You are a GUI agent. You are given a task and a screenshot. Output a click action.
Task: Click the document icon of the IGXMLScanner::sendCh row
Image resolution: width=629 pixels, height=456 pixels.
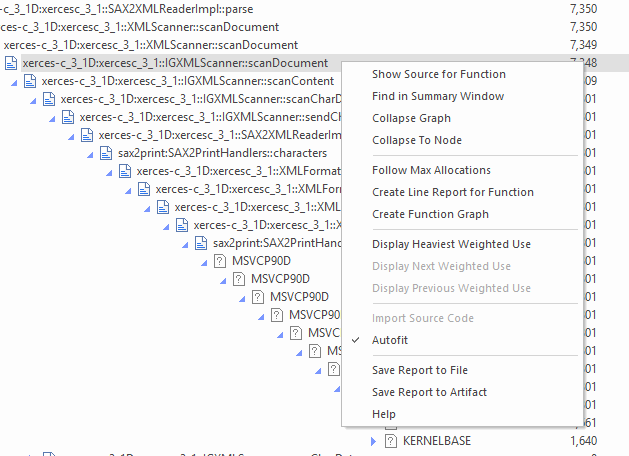pos(69,117)
